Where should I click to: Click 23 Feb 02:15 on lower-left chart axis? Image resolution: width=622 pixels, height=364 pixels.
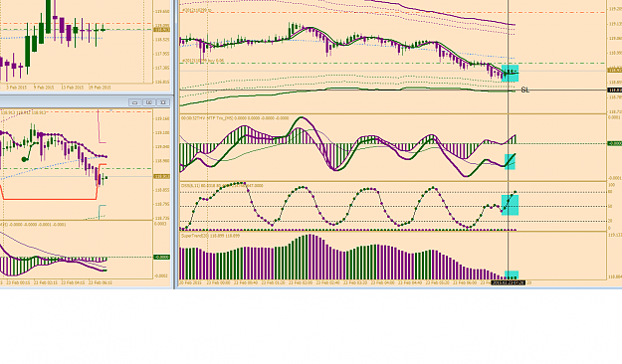47,282
